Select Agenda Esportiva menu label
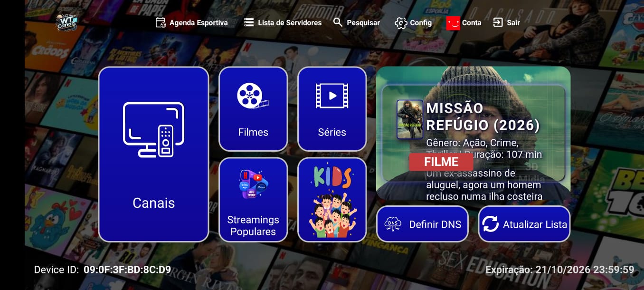The height and width of the screenshot is (290, 644). tap(199, 23)
